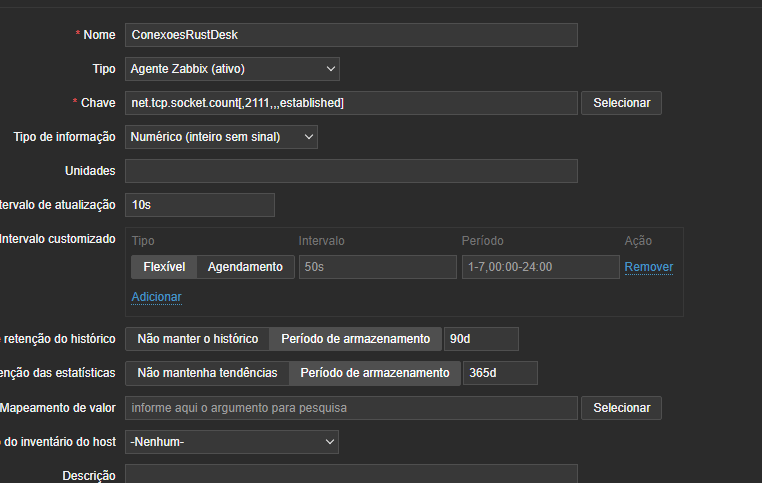Click the Nome input field
Viewport: 762px width, 483px height.
[x=351, y=34]
